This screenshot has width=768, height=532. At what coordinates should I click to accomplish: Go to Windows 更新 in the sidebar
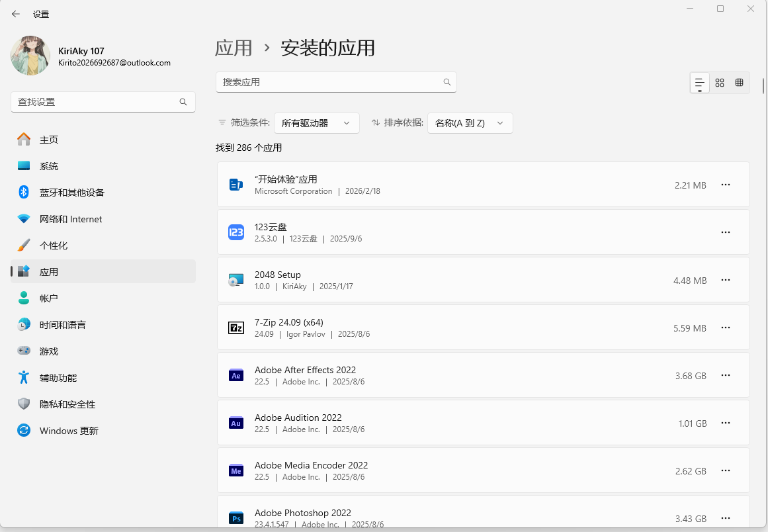point(69,431)
